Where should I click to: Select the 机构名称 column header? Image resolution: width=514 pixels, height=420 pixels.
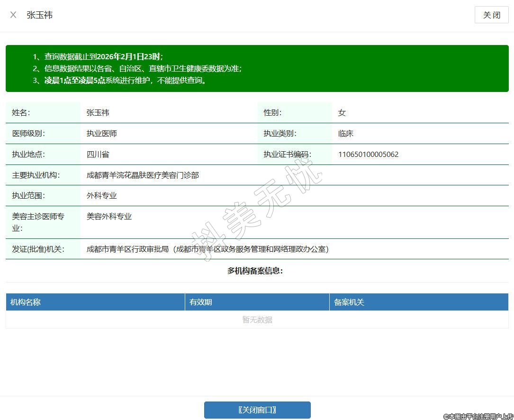[x=26, y=302]
